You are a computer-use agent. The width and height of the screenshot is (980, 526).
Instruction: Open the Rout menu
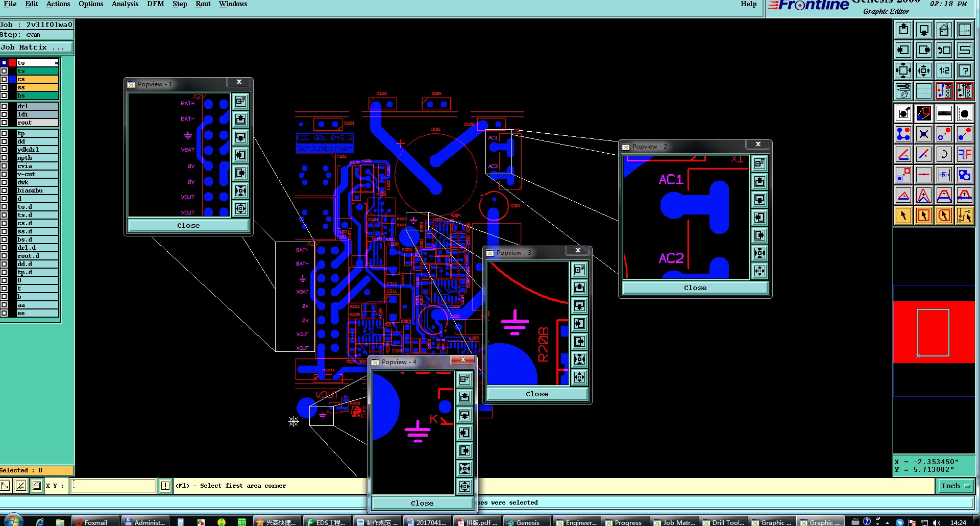[203, 4]
